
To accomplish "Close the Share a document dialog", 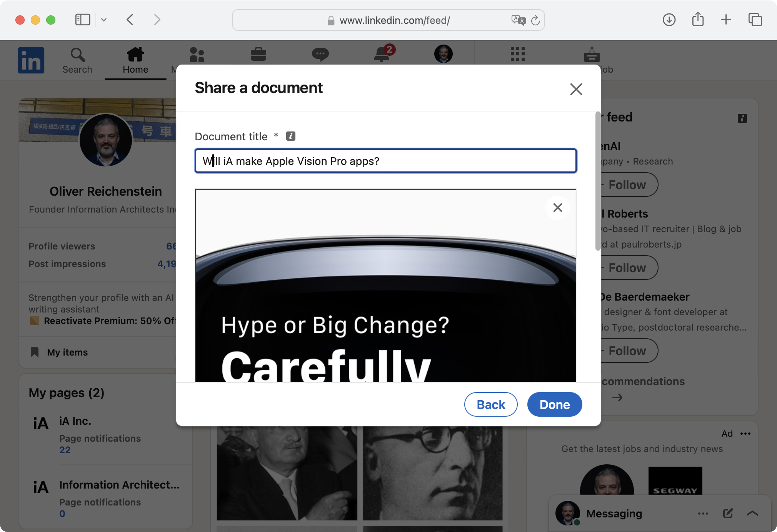I will pyautogui.click(x=576, y=89).
